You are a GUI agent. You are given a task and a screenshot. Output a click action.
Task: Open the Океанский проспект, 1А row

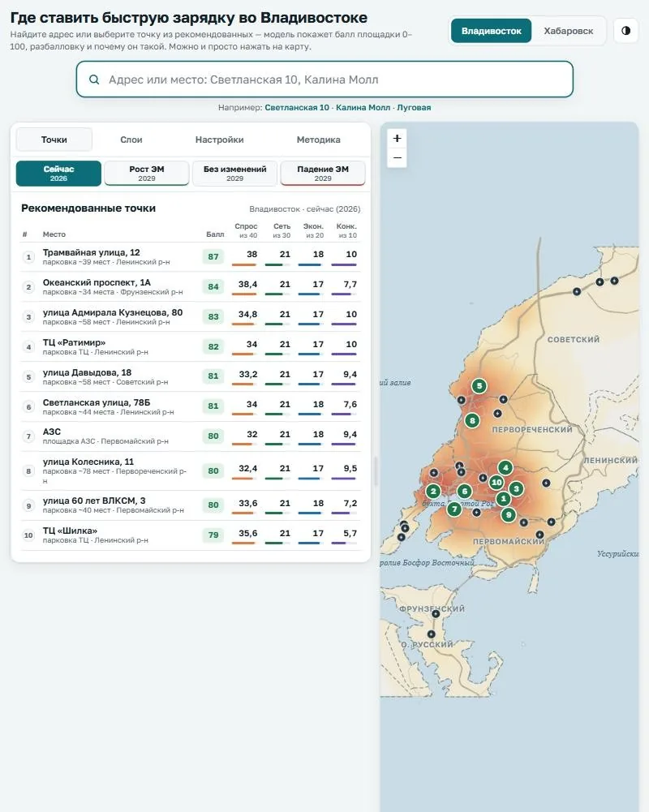(x=191, y=287)
